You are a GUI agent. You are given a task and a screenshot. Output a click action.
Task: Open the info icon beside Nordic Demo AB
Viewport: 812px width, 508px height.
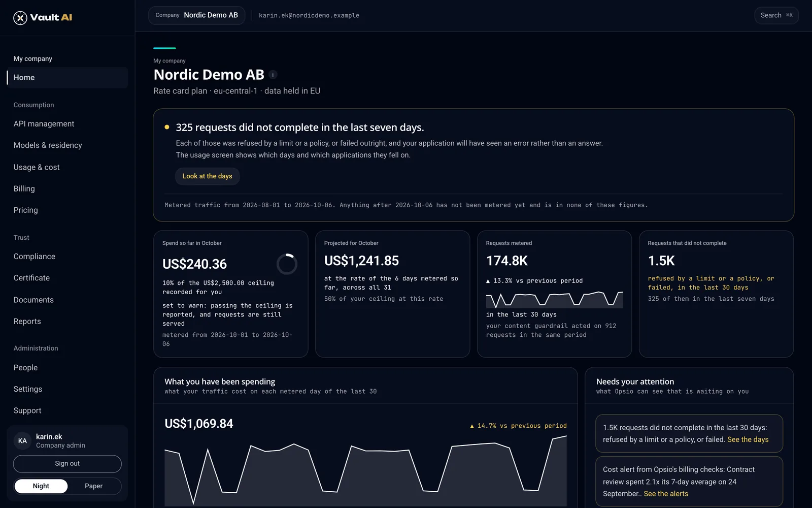pyautogui.click(x=273, y=75)
